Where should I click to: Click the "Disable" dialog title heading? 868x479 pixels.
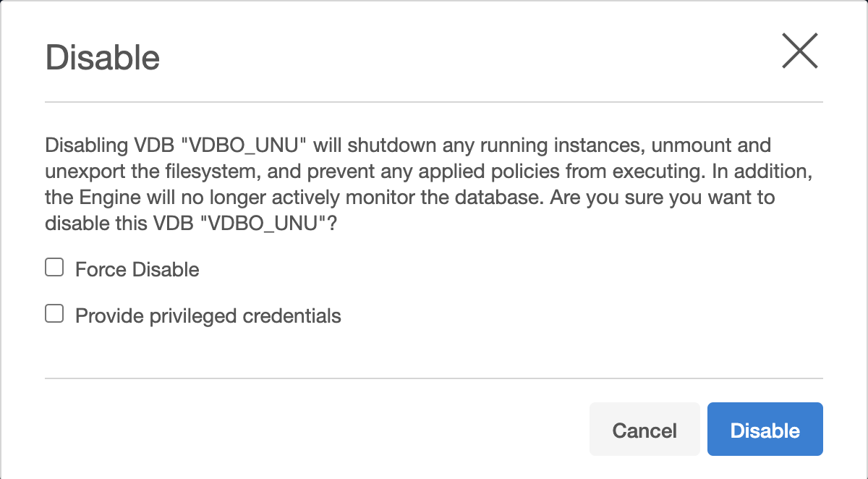click(x=103, y=57)
